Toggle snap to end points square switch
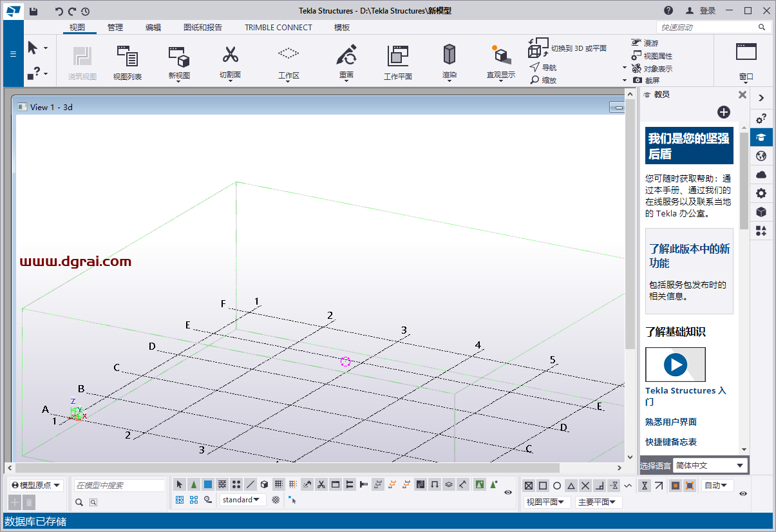This screenshot has width=776, height=532. (543, 486)
